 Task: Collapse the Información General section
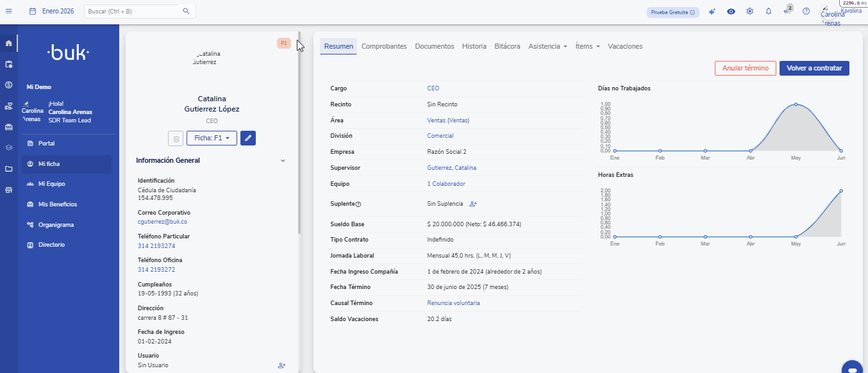coord(283,161)
